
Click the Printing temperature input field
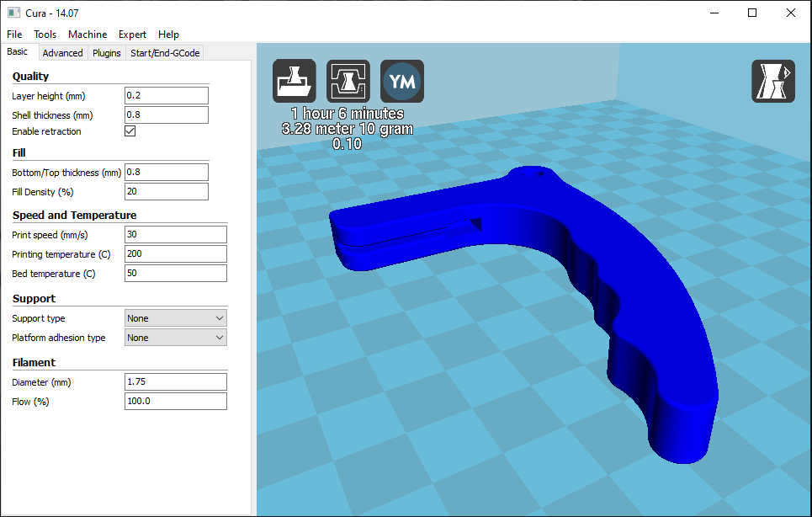(x=175, y=253)
